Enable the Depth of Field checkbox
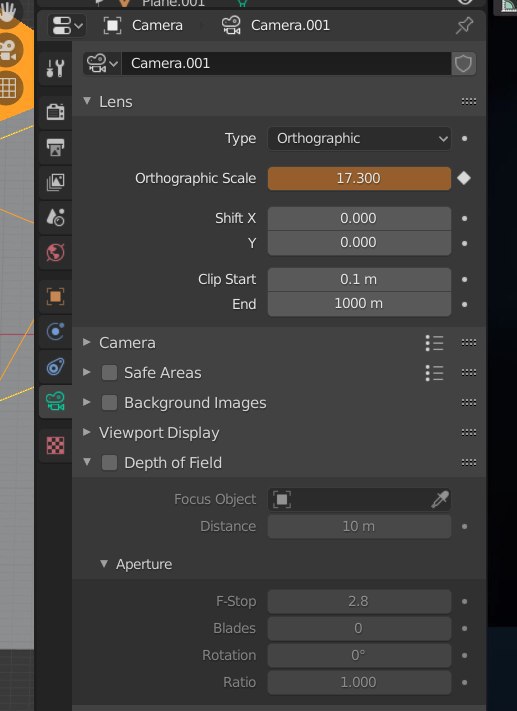Viewport: 517px width, 711px height. coord(109,463)
